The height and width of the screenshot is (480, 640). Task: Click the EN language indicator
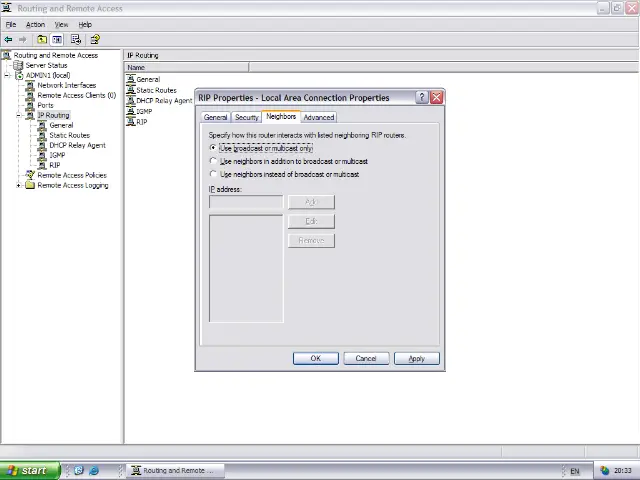(575, 471)
